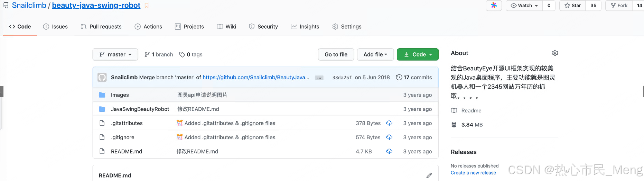Open the .gitignore file
This screenshot has height=181, width=644.
pos(122,137)
